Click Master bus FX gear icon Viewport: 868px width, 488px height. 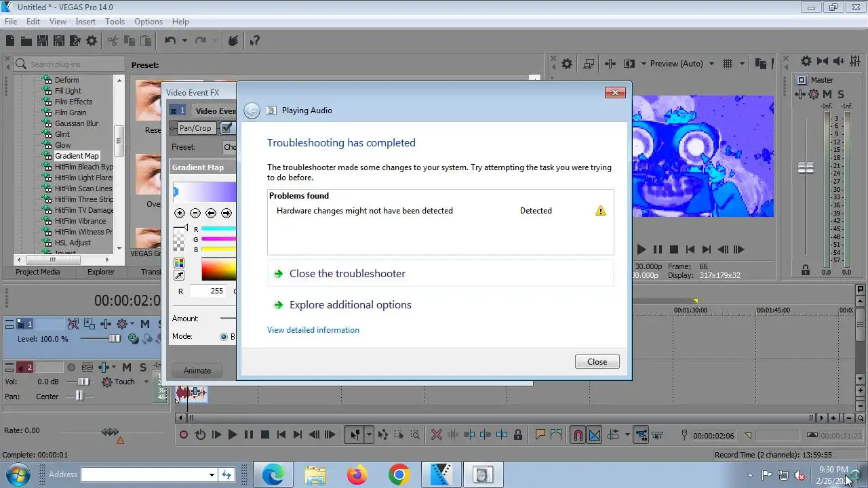(x=814, y=94)
